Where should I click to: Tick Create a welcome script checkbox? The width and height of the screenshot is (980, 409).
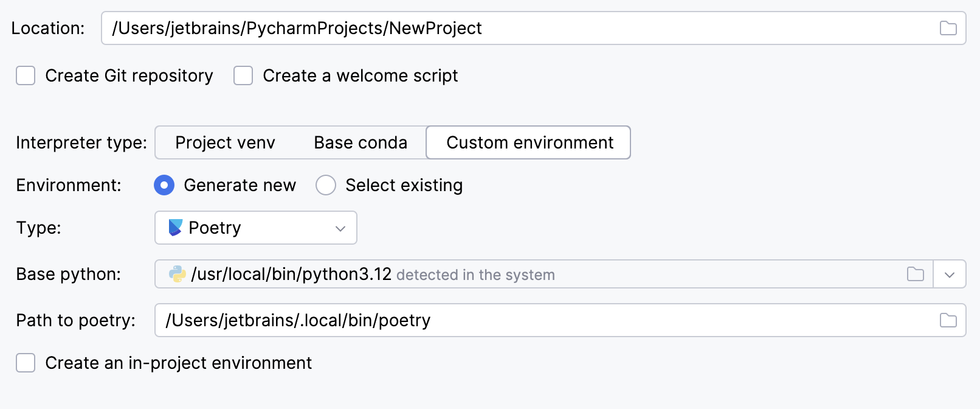coord(243,75)
